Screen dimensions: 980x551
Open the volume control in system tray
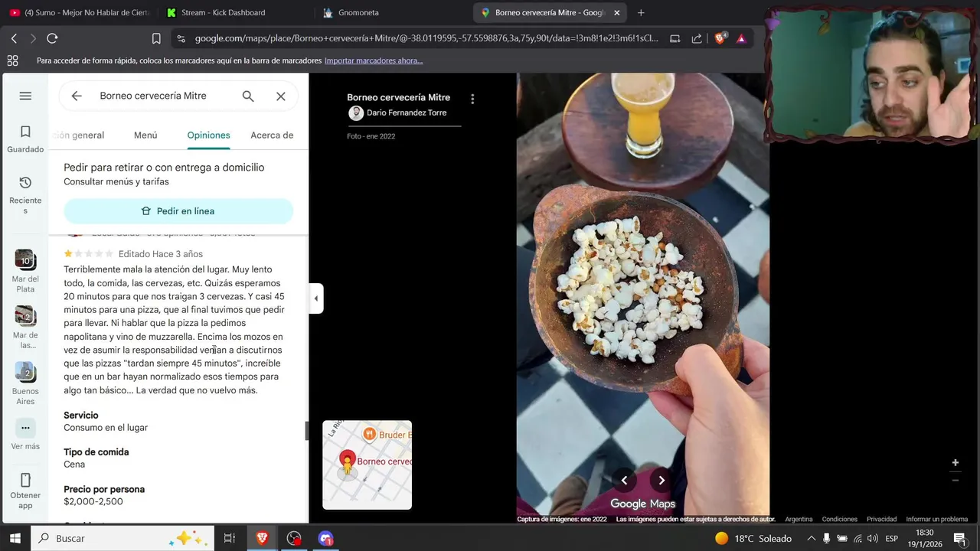[x=872, y=538]
